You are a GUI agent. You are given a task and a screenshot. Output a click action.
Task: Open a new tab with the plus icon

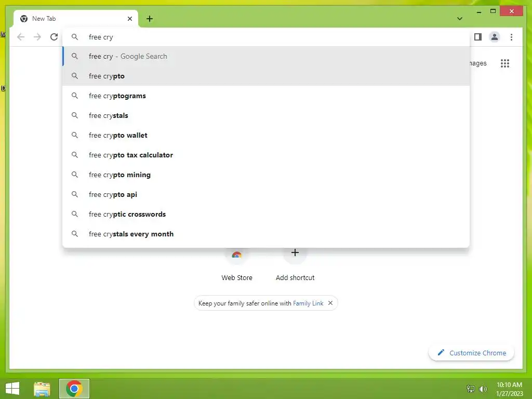coord(150,19)
